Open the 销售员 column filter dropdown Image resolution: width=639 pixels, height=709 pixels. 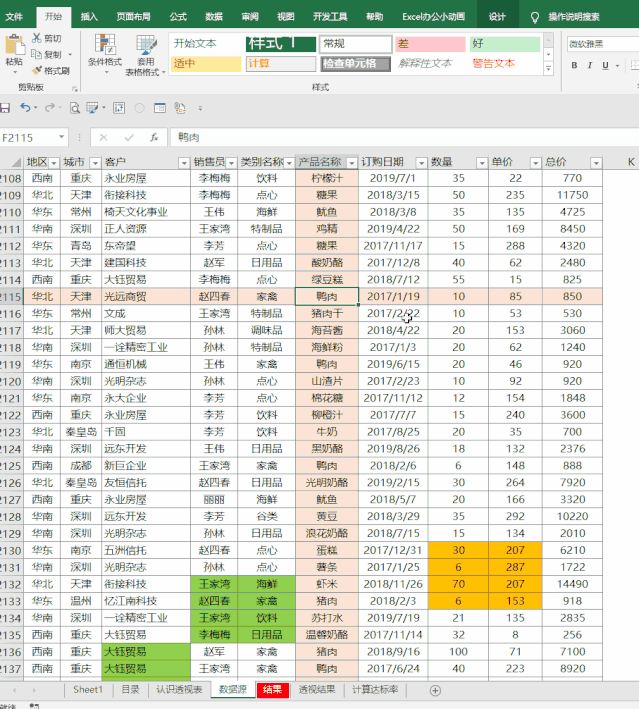coord(231,163)
